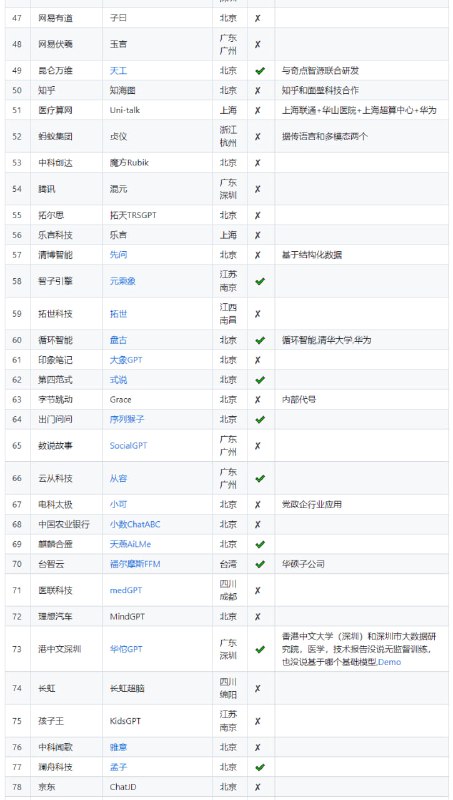The image size is (453, 800).
Task: Open the Demo link in row 73 notes
Action: tap(390, 662)
